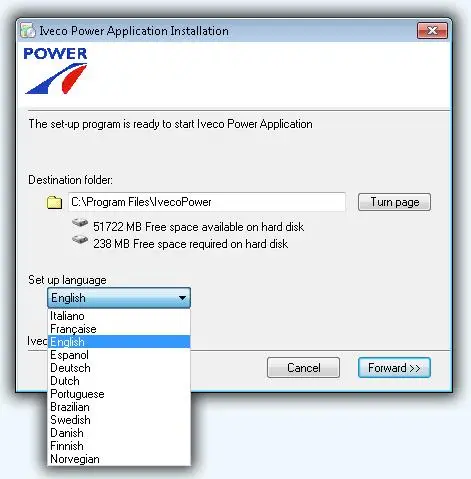Set language to Danish
The width and height of the screenshot is (471, 479).
119,433
